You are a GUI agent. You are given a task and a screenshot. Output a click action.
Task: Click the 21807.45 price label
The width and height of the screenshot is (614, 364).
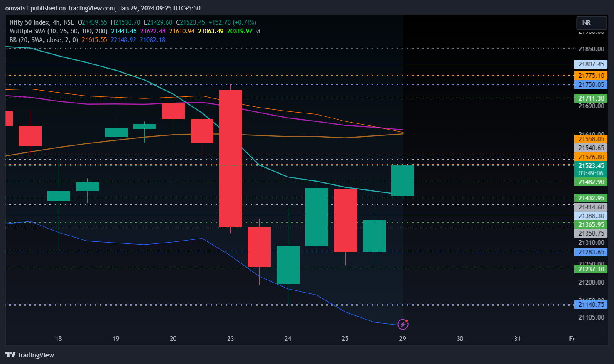[x=591, y=64]
